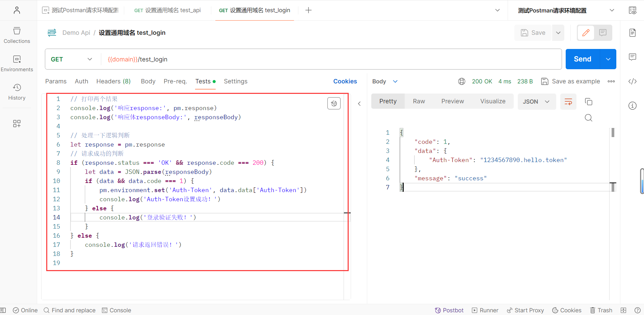This screenshot has width=644, height=315.
Task: Toggle response body beautify formatting
Action: (568, 101)
